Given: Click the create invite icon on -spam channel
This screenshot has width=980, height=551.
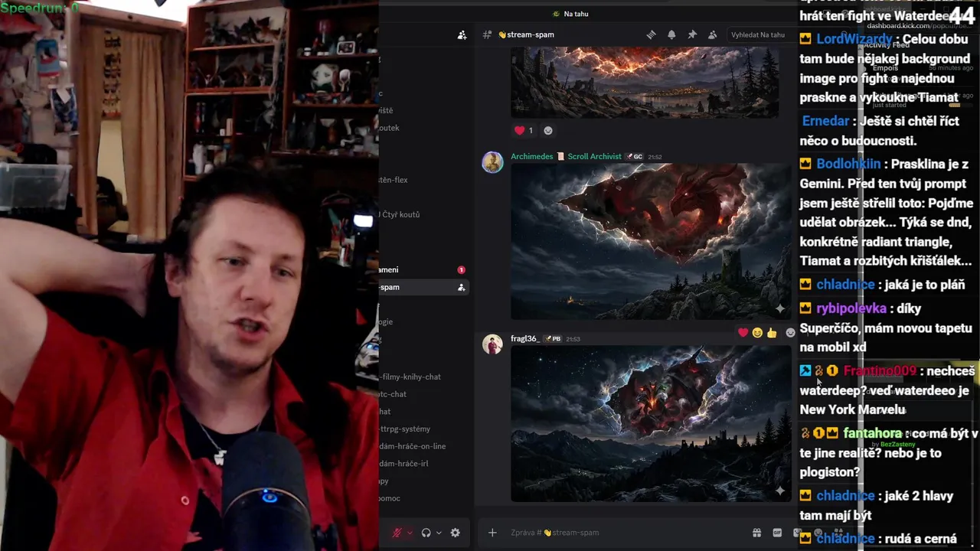Looking at the screenshot, I should tap(461, 288).
